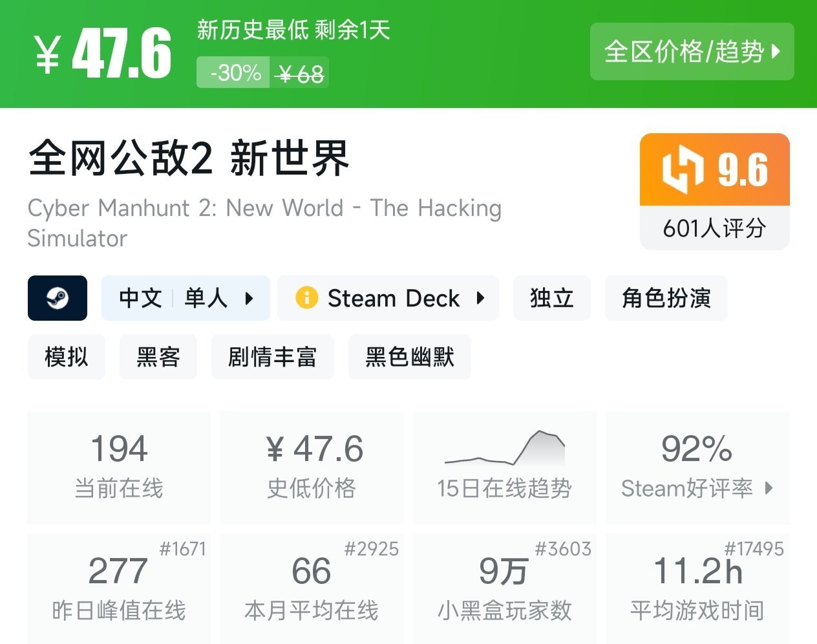Tap the yellow Steam Deck info icon
This screenshot has height=644, width=817.
pyautogui.click(x=306, y=298)
